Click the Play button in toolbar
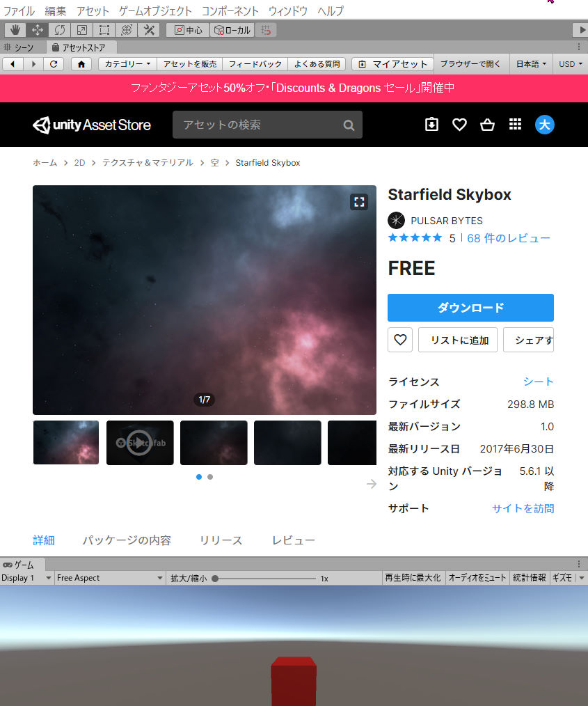This screenshot has height=706, width=588. (x=581, y=30)
